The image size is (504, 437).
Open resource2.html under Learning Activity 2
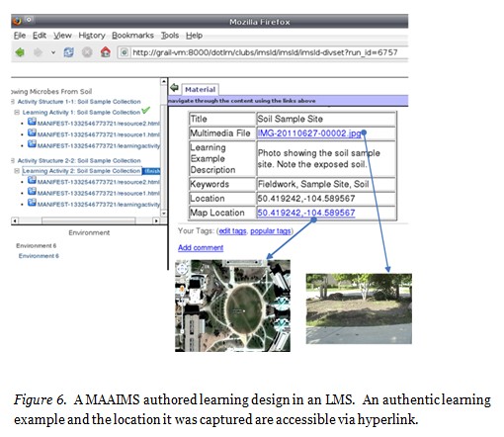[x=98, y=182]
